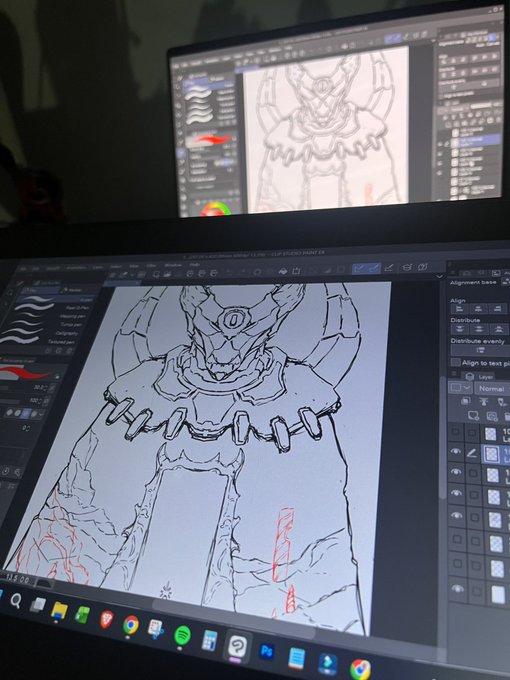The height and width of the screenshot is (680, 510).
Task: Click middle Distribute icon
Action: (x=478, y=329)
